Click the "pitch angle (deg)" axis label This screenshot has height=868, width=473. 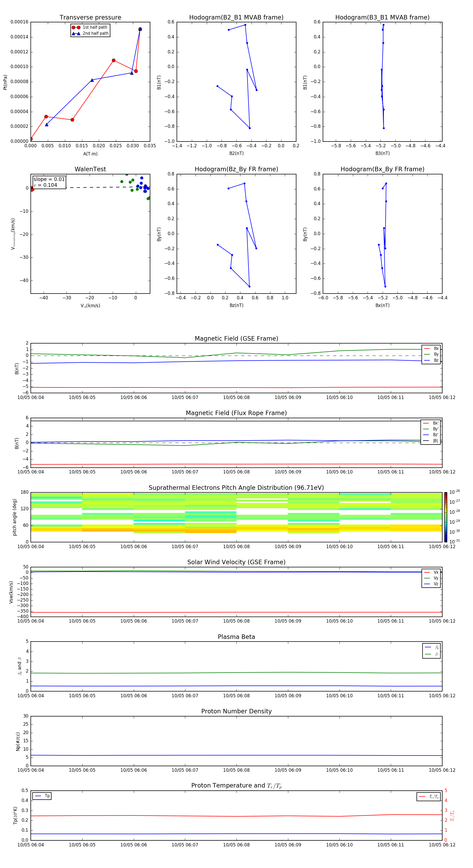14,517
